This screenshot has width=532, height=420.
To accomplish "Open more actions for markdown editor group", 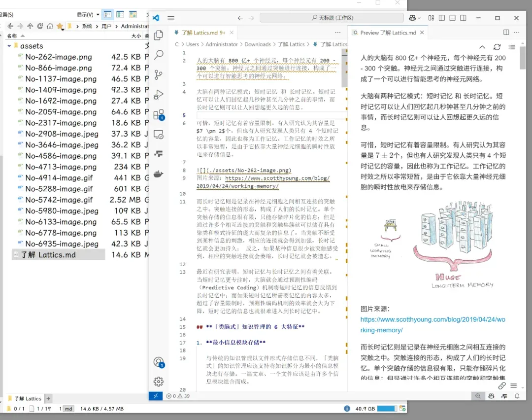I will 338,32.
